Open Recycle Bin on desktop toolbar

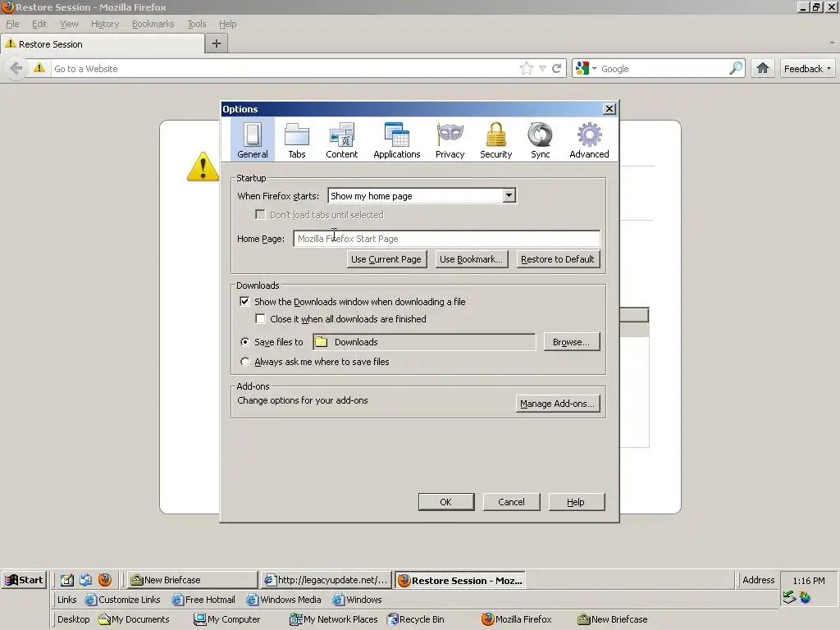pos(416,619)
